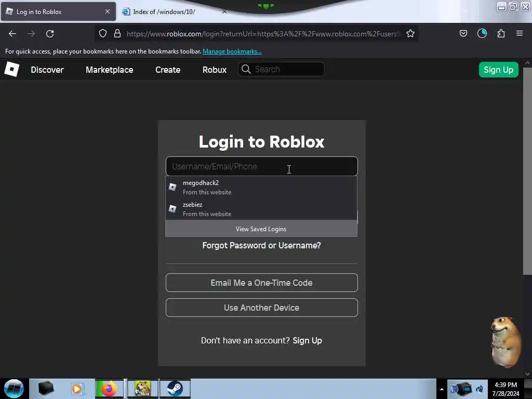Switch to the Log in to Roblox tab
Screen dimensions: 532x399
58,11
